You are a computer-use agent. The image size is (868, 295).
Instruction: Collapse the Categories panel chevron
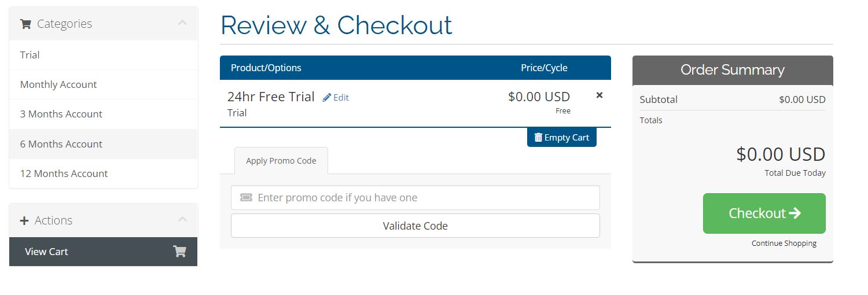click(182, 23)
